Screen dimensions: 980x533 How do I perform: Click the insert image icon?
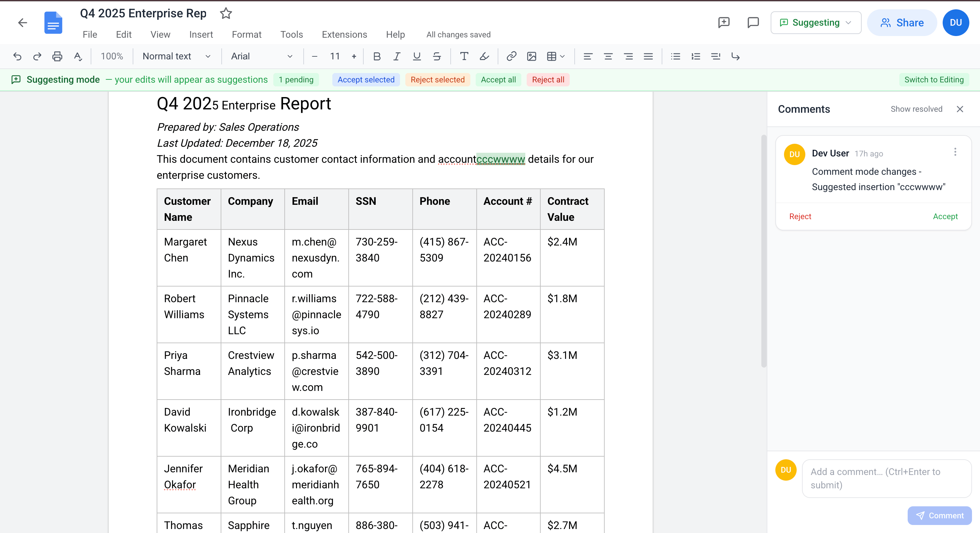click(x=531, y=56)
